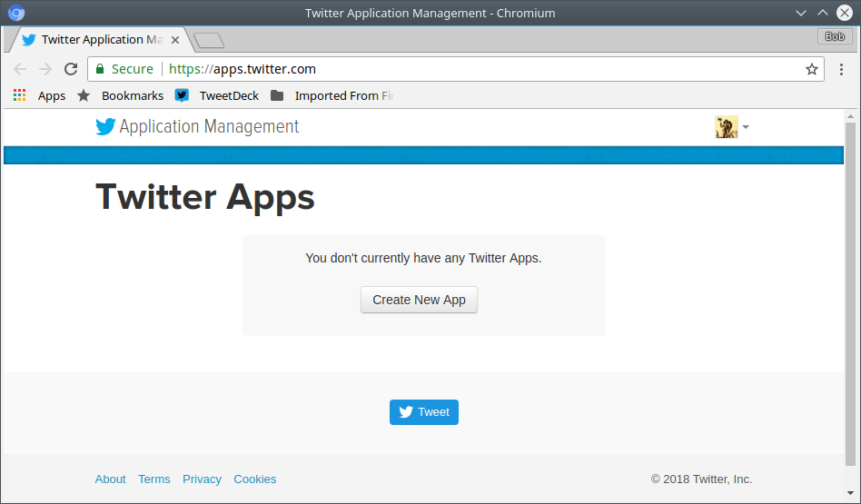This screenshot has height=504, width=861.
Task: Click the scrollbar down arrow
Action: 850,493
